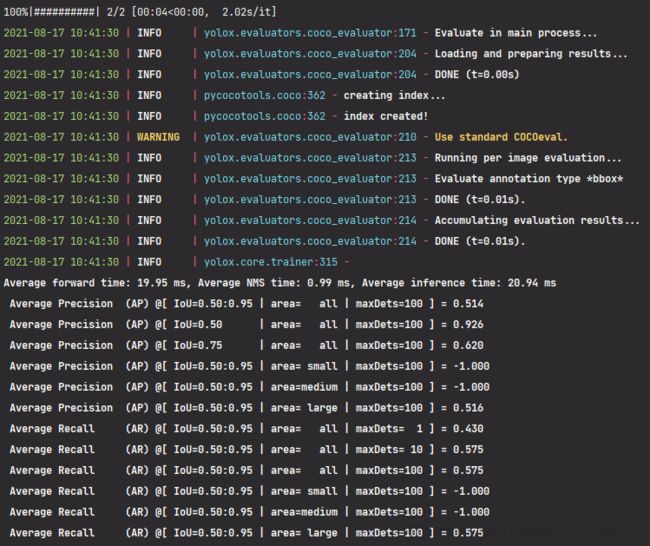
Task: Click the 'Running per image evaluation...' message
Action: tap(528, 158)
